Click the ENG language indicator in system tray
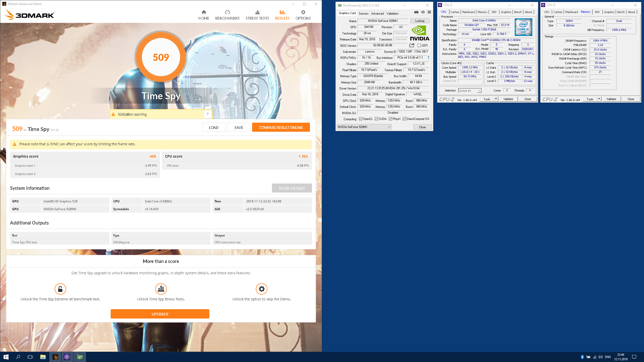Image resolution: width=644 pixels, height=362 pixels. pyautogui.click(x=608, y=357)
